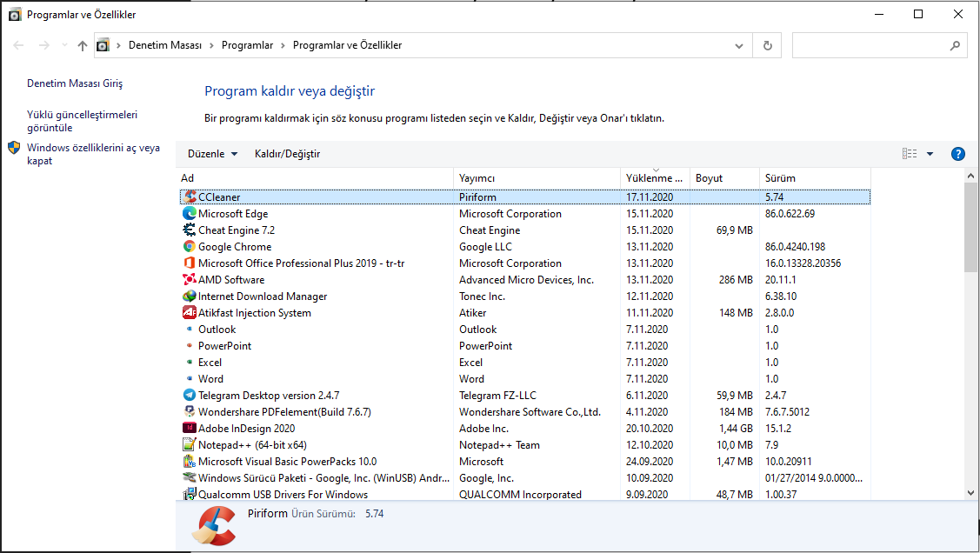Viewport: 980px width, 553px height.
Task: Sort the list by Boyut column header
Action: 709,178
